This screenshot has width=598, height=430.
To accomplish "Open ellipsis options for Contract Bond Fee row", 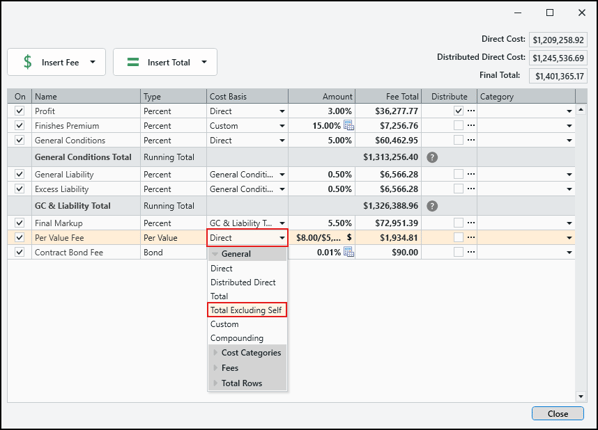I will pos(471,252).
